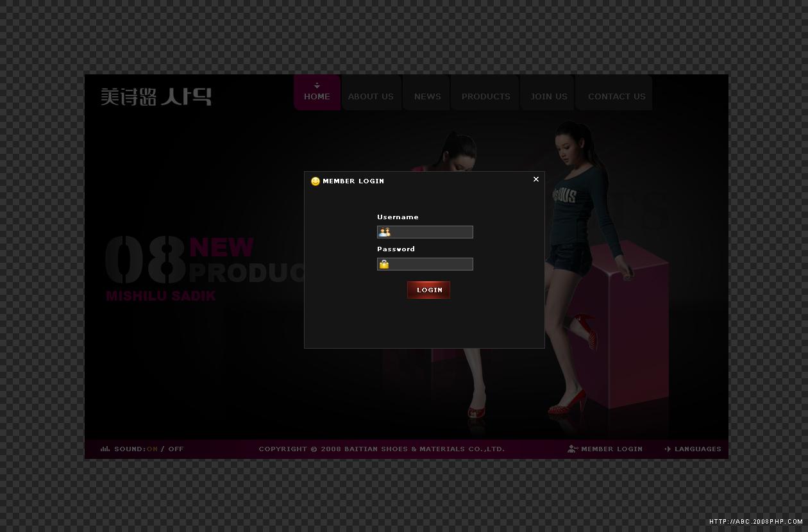Click the member icon beside footer Member Login
The height and width of the screenshot is (532, 808).
573,449
